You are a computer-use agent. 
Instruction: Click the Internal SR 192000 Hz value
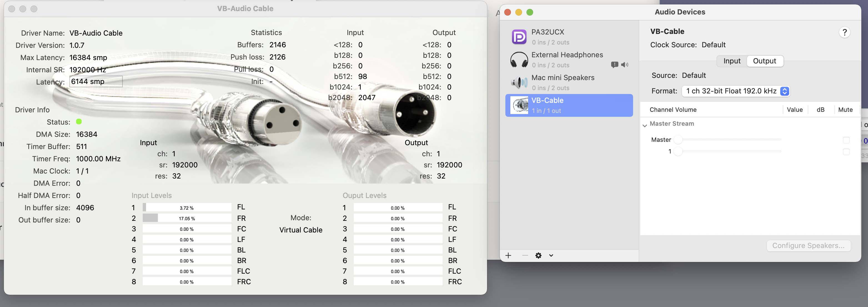click(x=88, y=70)
